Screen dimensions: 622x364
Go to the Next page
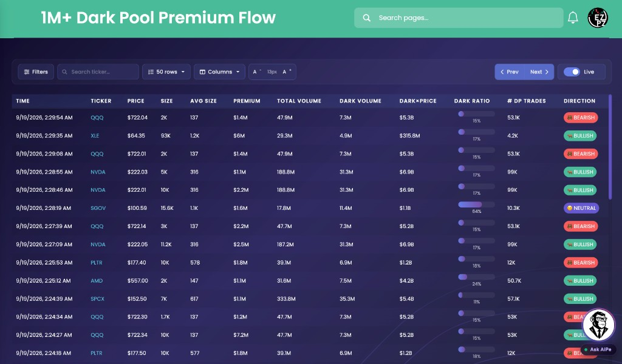click(539, 72)
